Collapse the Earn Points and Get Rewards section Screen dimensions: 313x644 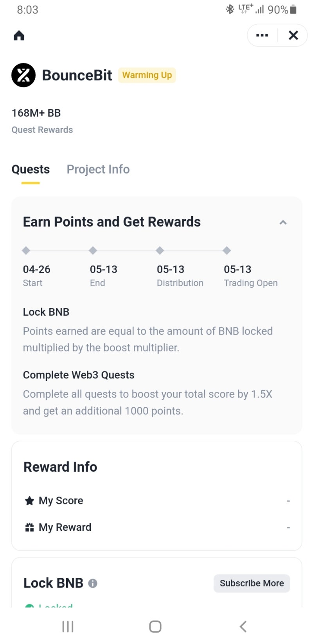(x=283, y=223)
